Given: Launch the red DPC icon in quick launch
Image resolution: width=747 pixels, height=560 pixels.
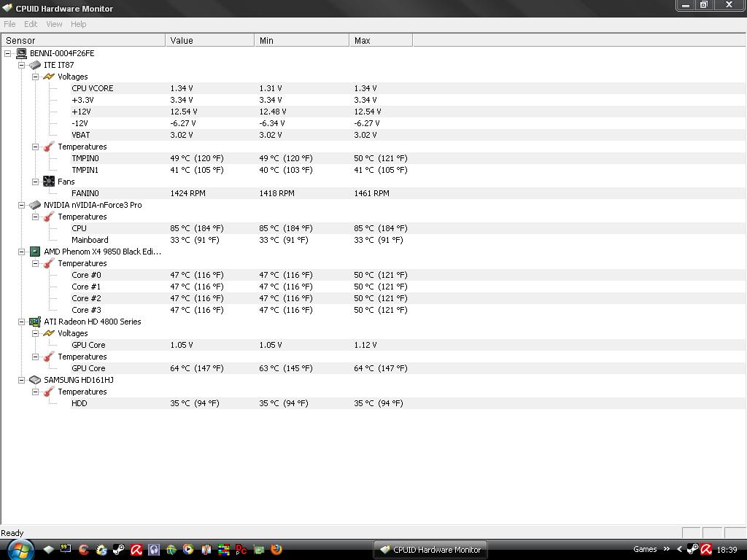Looking at the screenshot, I should pyautogui.click(x=241, y=550).
